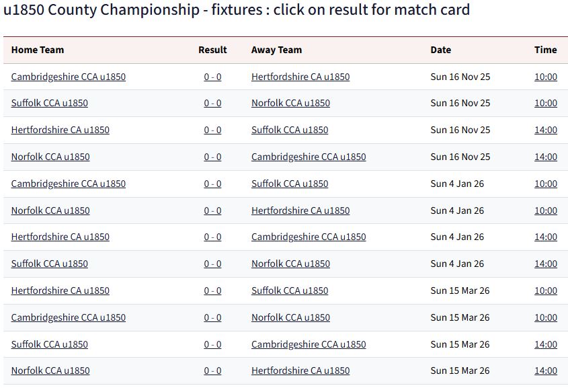This screenshot has width=568, height=392.
Task: Select home team Hertfordshire CA u1850 on 16 Nov
Action: pyautogui.click(x=60, y=130)
